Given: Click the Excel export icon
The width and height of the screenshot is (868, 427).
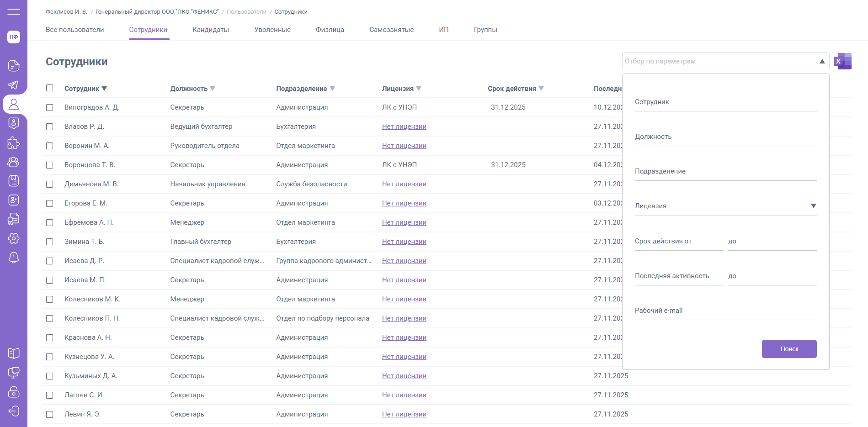Looking at the screenshot, I should pyautogui.click(x=842, y=61).
